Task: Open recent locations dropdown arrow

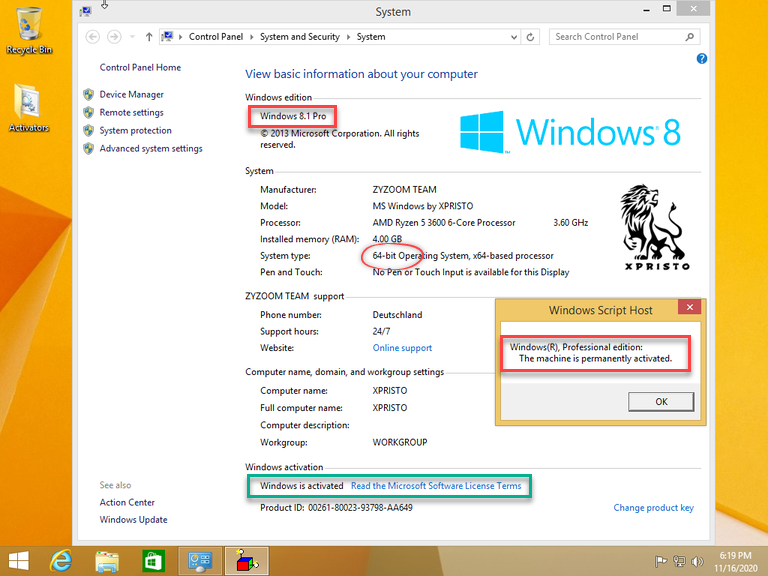Action: click(x=132, y=37)
